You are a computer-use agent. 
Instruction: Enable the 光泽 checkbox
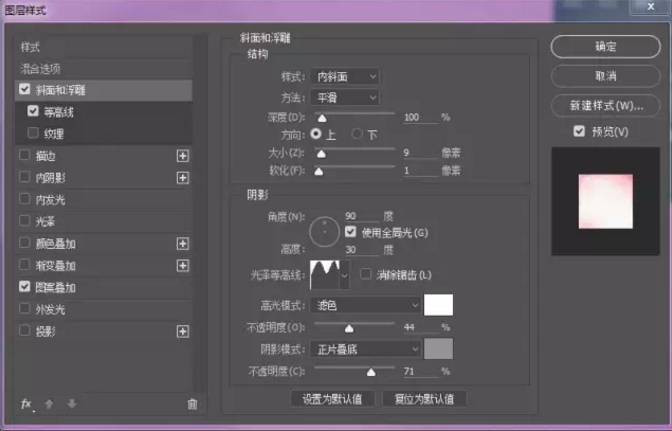pyautogui.click(x=25, y=221)
